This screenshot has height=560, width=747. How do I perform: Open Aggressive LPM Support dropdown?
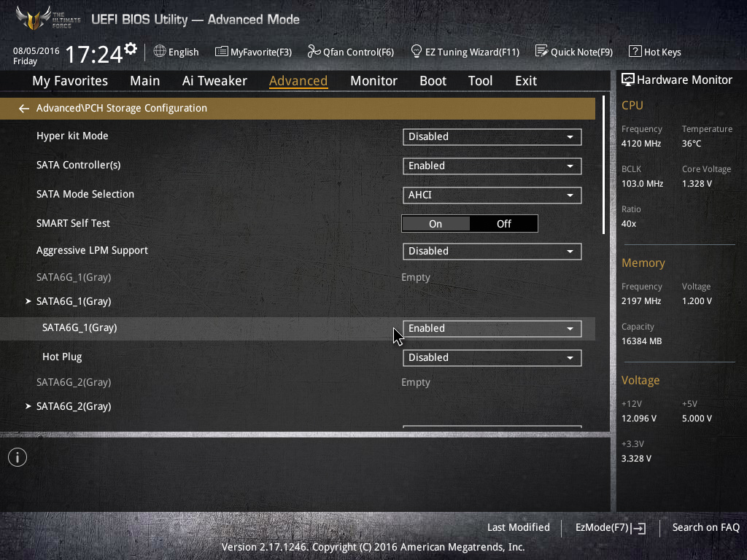coord(492,252)
